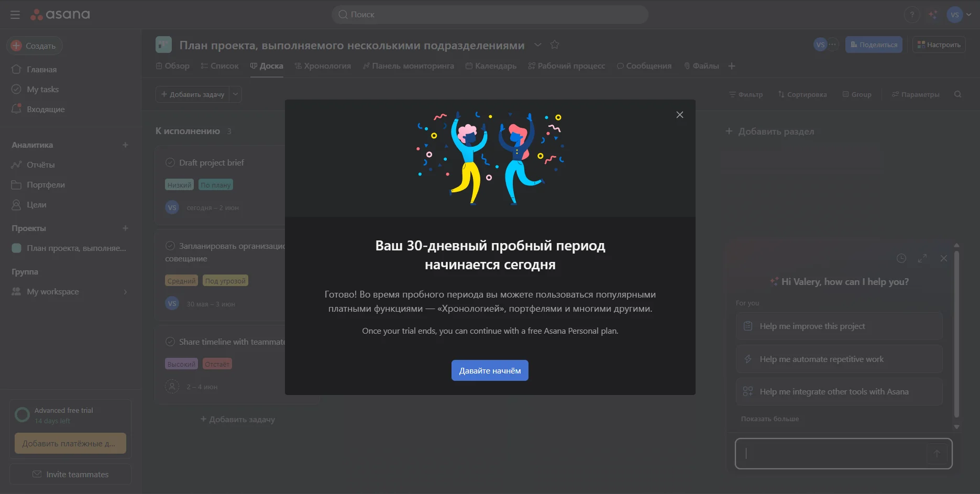Open the hamburger sidebar menu
Image resolution: width=980 pixels, height=494 pixels.
tap(15, 15)
